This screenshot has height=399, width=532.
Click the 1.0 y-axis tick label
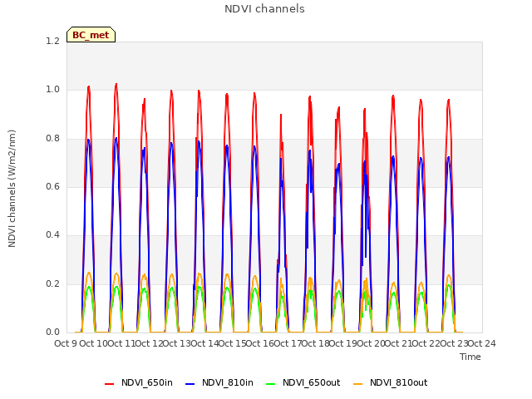coord(52,90)
